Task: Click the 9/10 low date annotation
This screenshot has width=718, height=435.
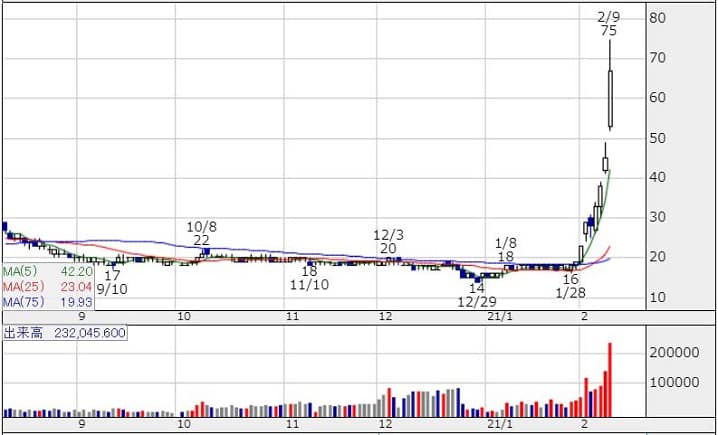Action: pyautogui.click(x=112, y=289)
